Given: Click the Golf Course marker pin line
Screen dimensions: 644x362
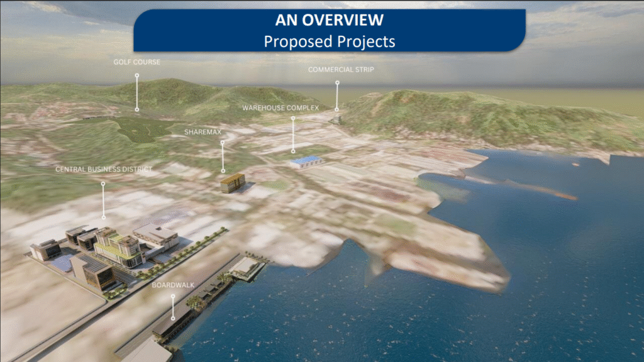Looking at the screenshot, I should [137, 92].
